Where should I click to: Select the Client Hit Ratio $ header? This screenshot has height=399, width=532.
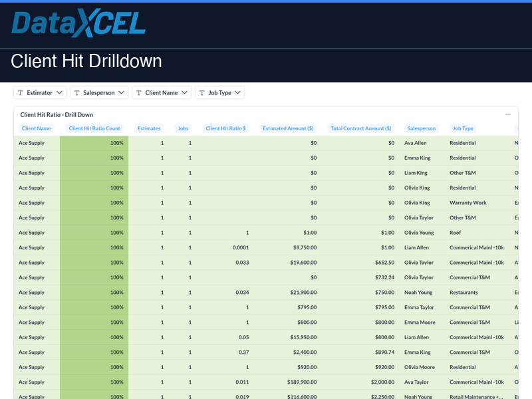pos(225,128)
